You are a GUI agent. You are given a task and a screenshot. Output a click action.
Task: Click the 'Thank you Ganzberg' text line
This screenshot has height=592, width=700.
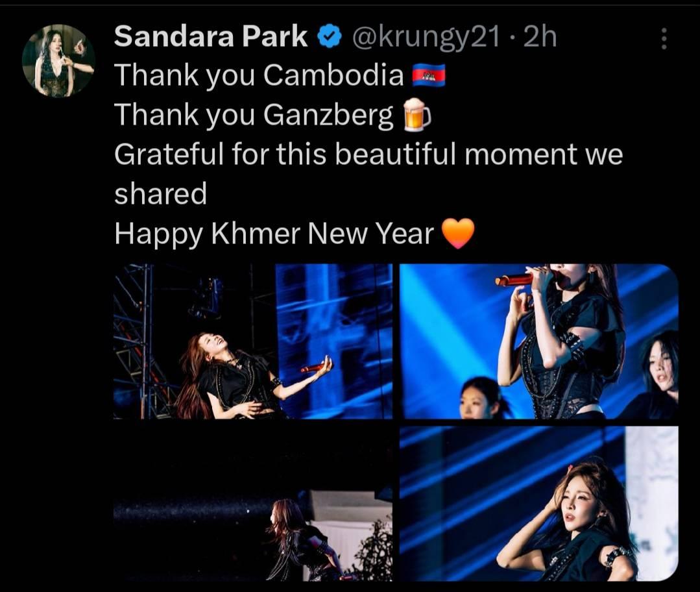254,115
